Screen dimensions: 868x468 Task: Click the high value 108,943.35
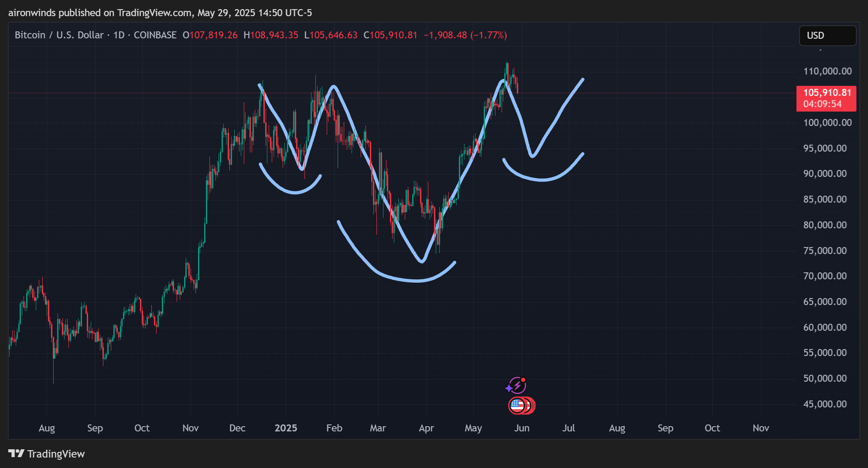[x=274, y=35]
